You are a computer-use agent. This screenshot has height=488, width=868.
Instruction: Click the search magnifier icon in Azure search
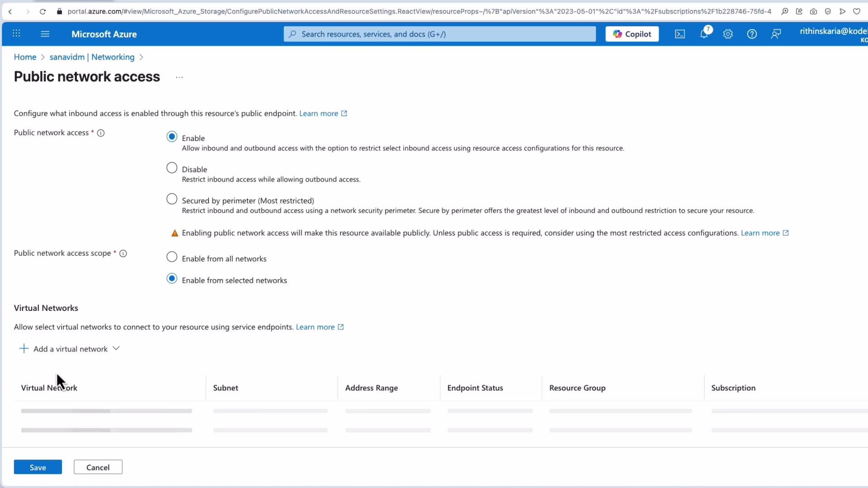pyautogui.click(x=293, y=34)
